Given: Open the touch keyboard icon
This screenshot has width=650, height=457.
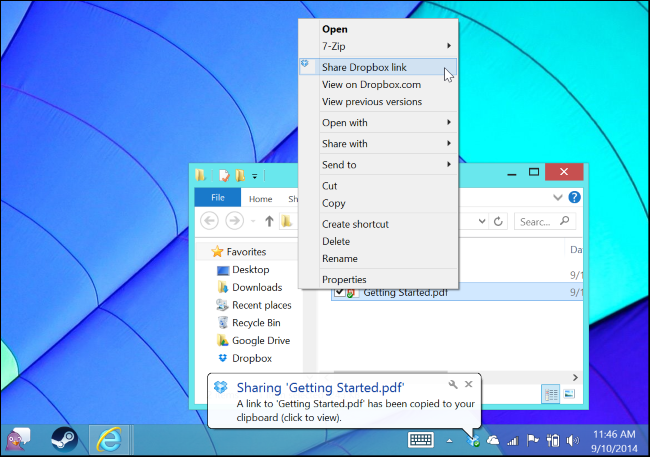Looking at the screenshot, I should tap(421, 440).
